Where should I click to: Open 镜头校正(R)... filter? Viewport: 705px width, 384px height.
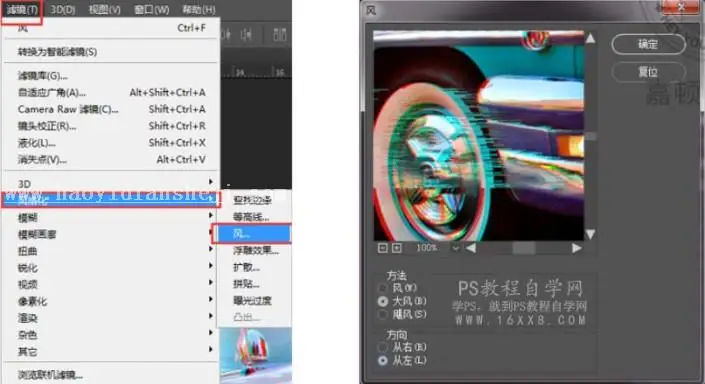point(111,126)
